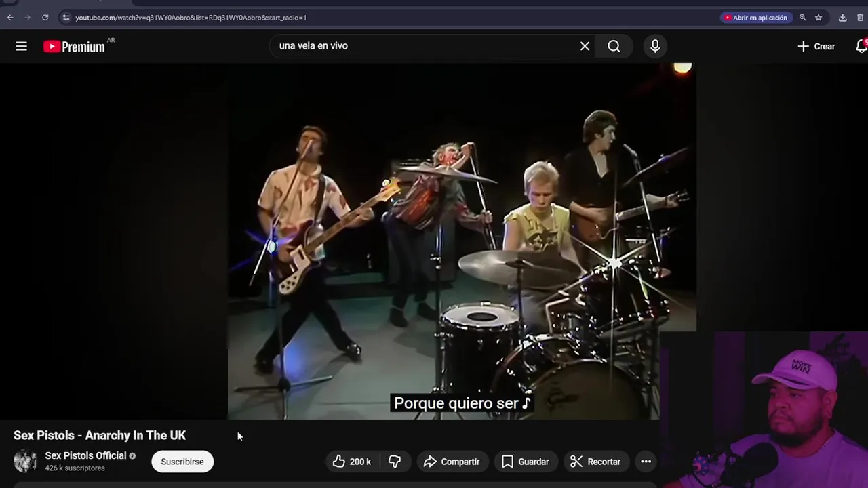Click the video title Anarchy In The UK
This screenshot has width=868, height=488.
coord(100,435)
